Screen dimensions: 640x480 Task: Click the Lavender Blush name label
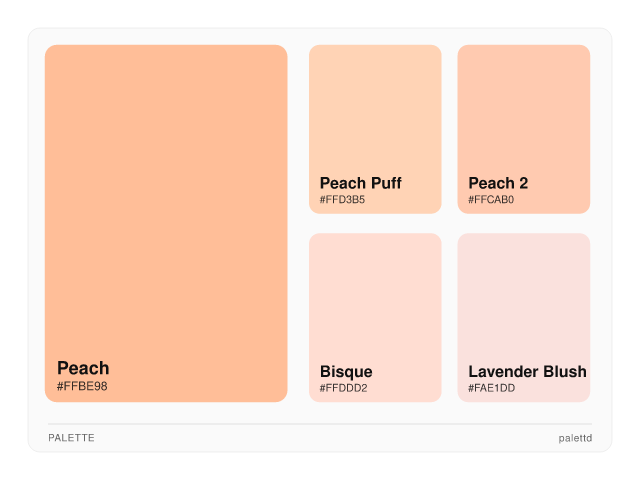click(527, 372)
